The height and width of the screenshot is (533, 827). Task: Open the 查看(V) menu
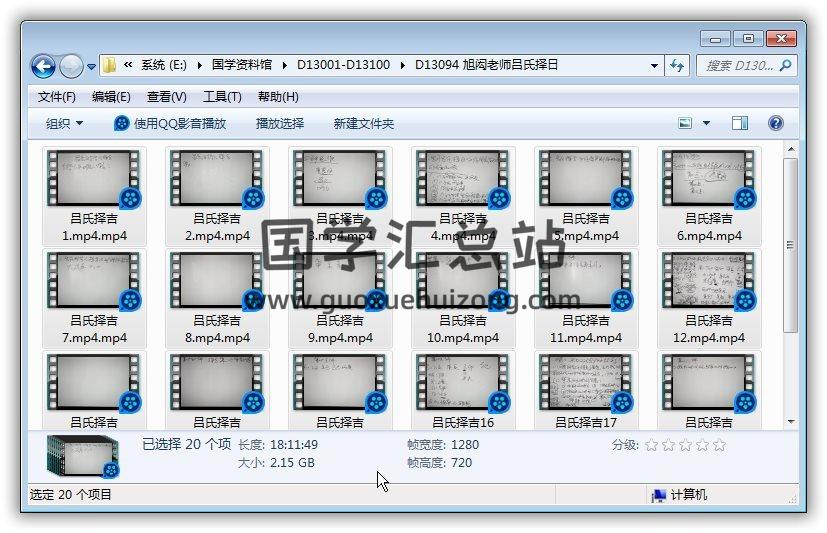(167, 97)
